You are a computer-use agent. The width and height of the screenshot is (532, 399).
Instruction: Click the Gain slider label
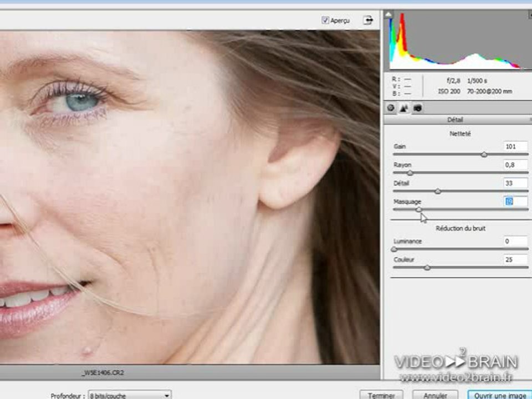tap(400, 146)
